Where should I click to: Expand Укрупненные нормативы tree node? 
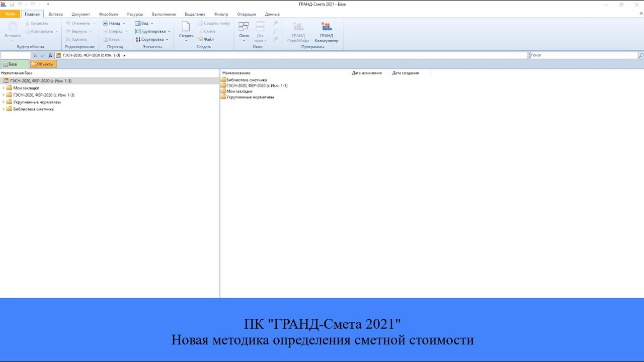click(x=4, y=102)
